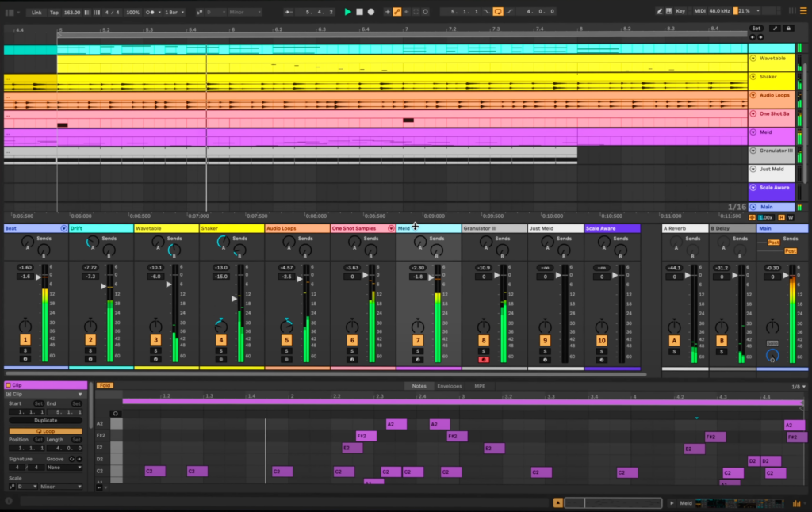This screenshot has height=512, width=812.
Task: Click the MIDI overdub plus button
Action: 387,11
